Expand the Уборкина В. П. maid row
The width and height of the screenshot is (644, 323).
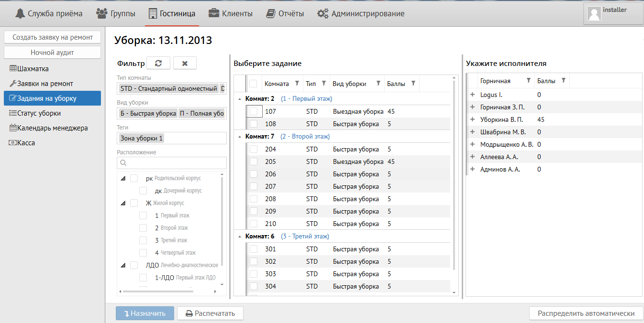pos(472,119)
